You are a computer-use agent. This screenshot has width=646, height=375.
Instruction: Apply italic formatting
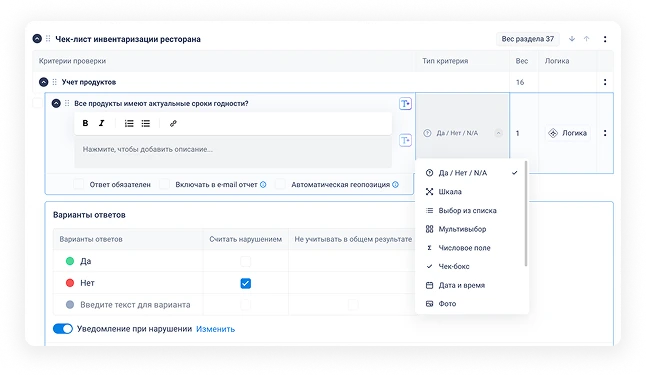(101, 123)
